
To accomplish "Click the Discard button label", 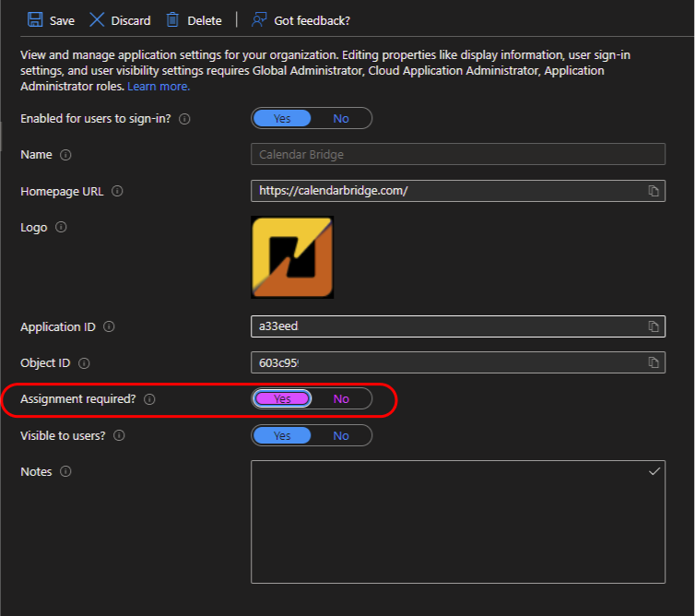I will tap(131, 20).
